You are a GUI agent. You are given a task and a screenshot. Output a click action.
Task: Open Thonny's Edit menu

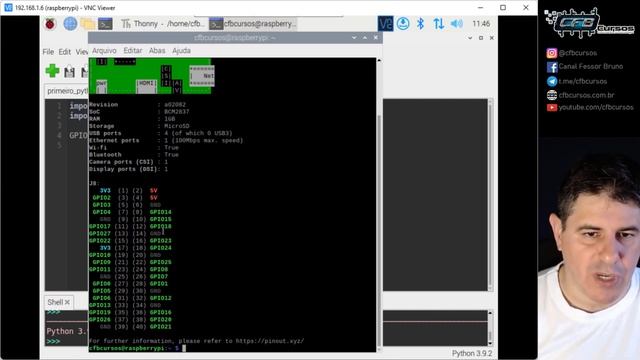point(64,52)
